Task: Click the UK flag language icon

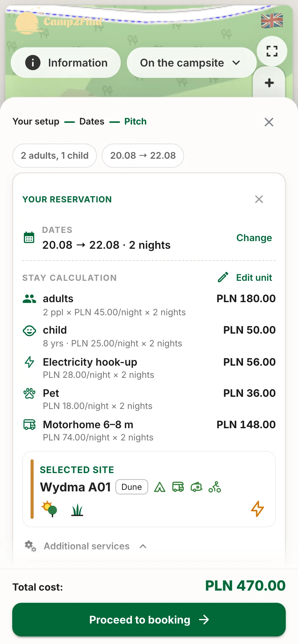Action: point(272,21)
